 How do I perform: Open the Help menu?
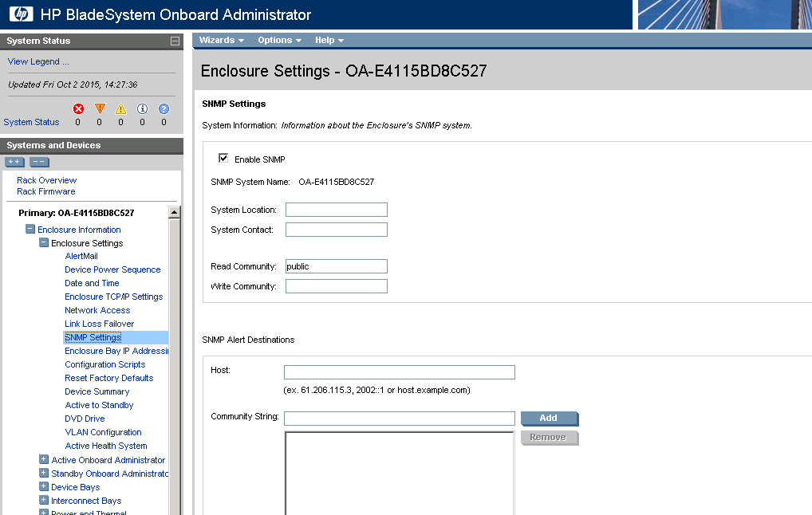pos(329,41)
